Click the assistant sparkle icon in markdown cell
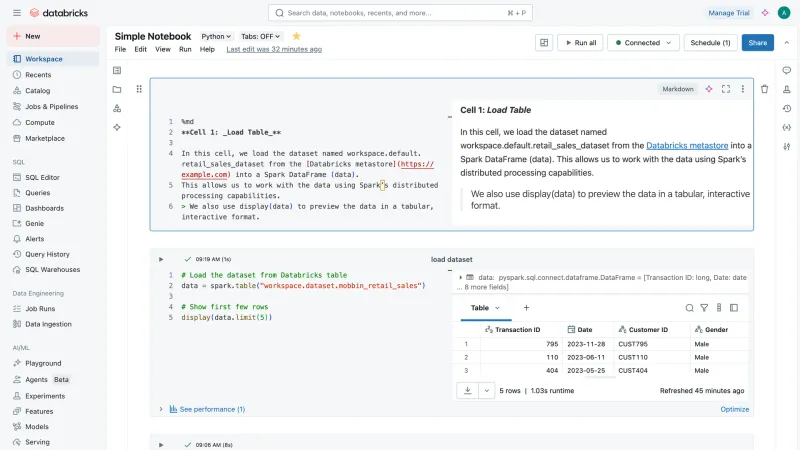This screenshot has height=450, width=800. 709,89
